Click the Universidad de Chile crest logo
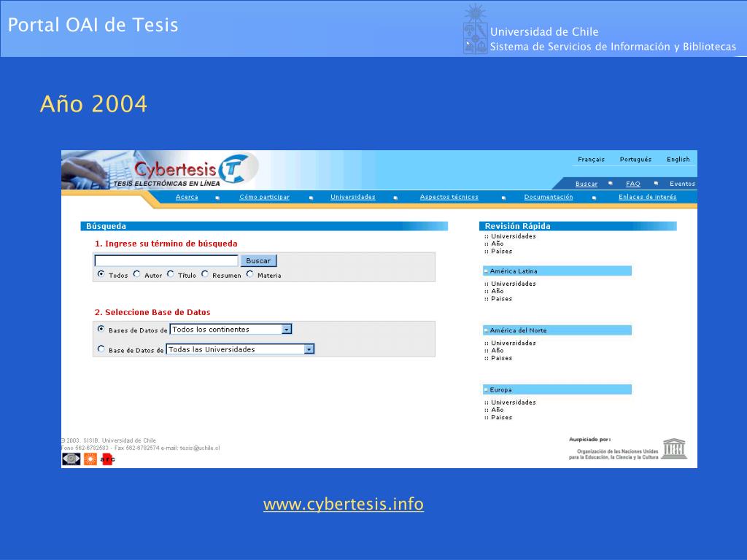This screenshot has width=747, height=560. (x=475, y=29)
